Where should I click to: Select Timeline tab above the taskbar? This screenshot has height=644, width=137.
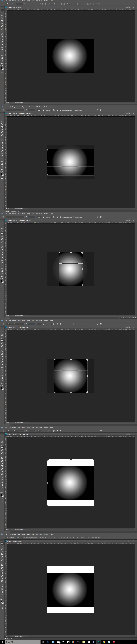(x=7, y=639)
